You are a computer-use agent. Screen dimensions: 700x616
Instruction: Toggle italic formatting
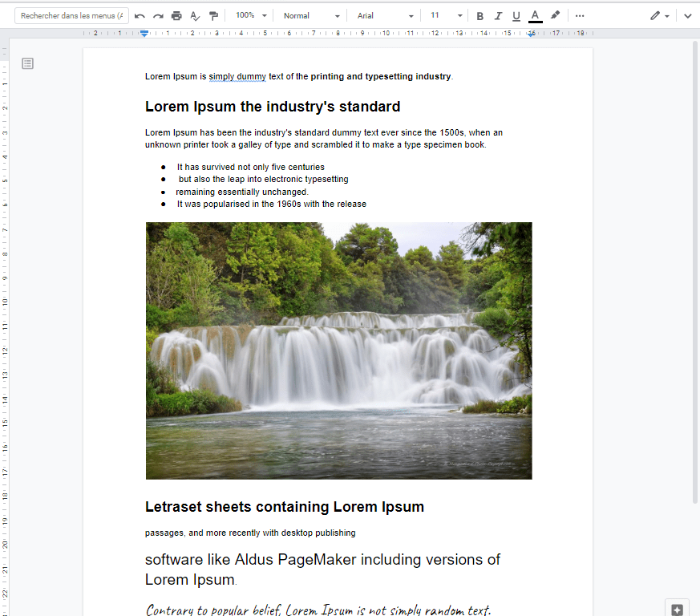[498, 14]
